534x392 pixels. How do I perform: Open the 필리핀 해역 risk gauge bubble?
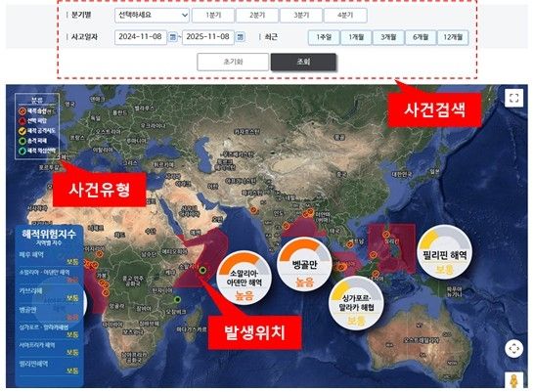444,252
